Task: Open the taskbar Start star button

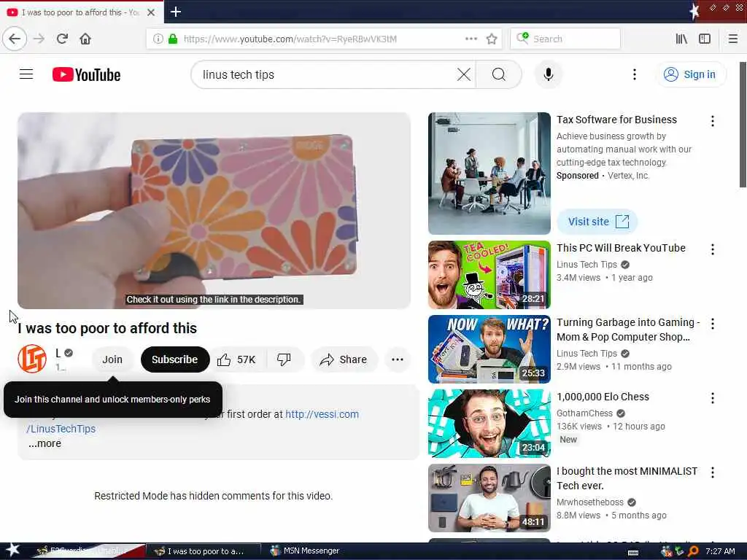Action: [12, 550]
